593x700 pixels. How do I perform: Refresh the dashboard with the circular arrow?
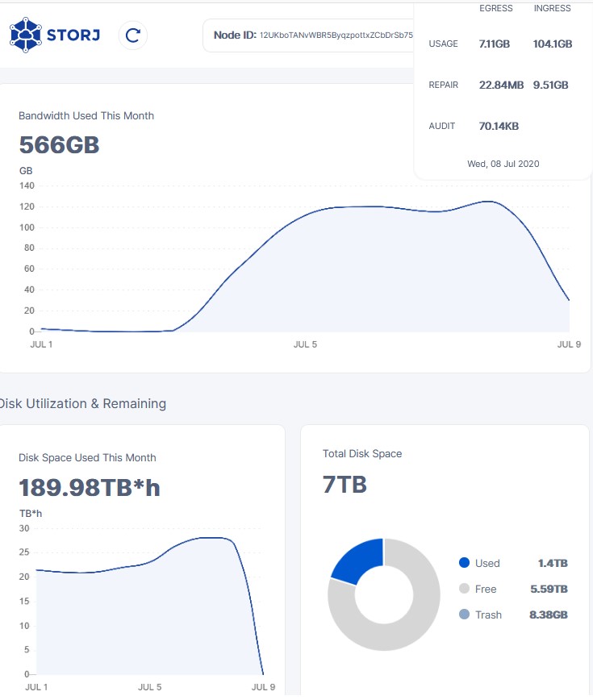click(x=133, y=35)
